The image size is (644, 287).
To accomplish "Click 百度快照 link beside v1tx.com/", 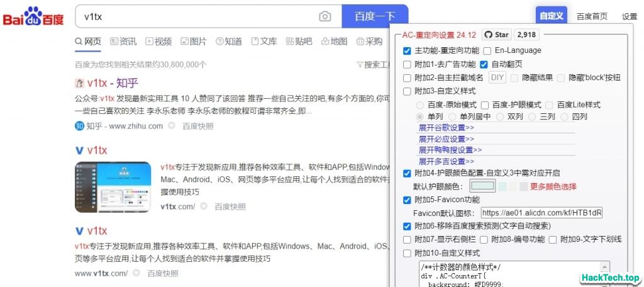I will [230, 206].
